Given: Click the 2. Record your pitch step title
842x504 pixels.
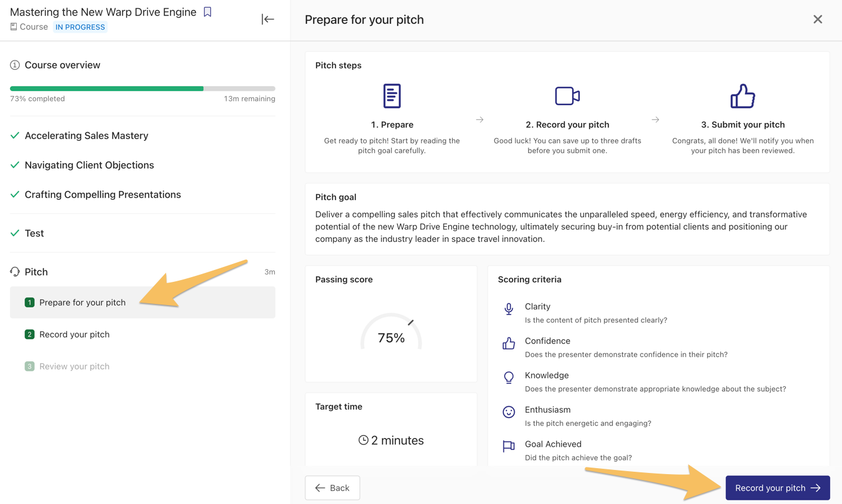Looking at the screenshot, I should tap(567, 125).
